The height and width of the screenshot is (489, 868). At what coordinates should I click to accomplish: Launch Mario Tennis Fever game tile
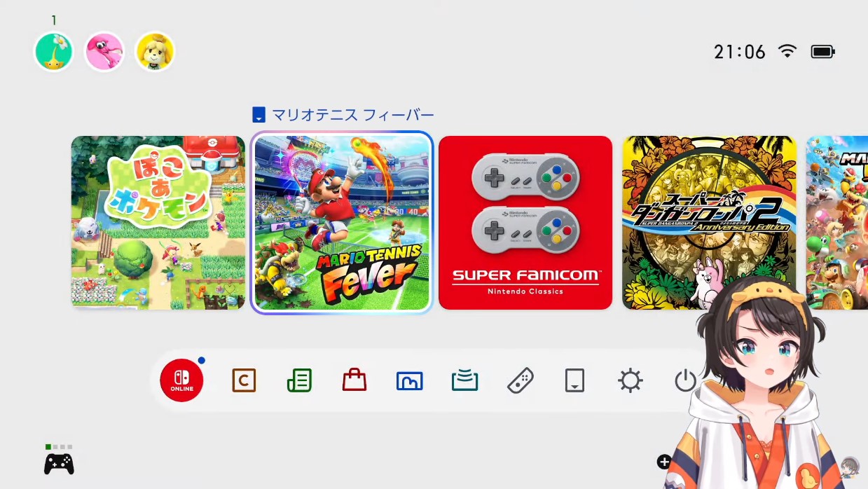point(342,223)
